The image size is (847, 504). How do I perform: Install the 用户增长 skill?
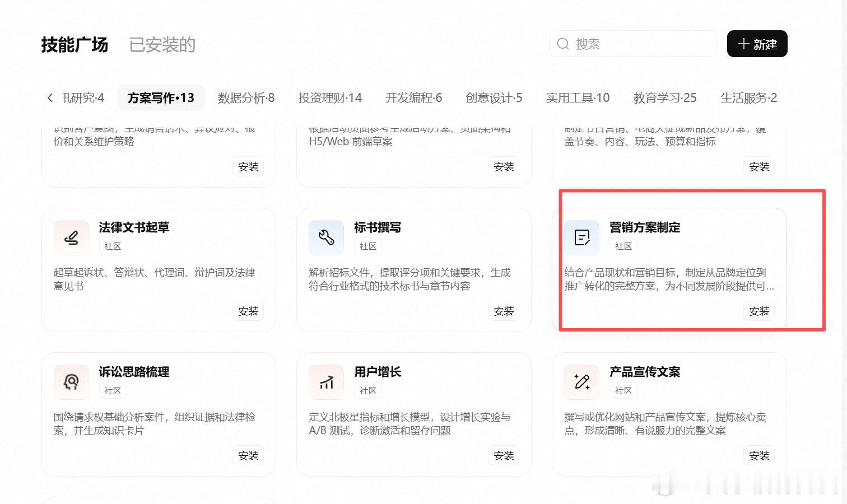click(x=504, y=455)
